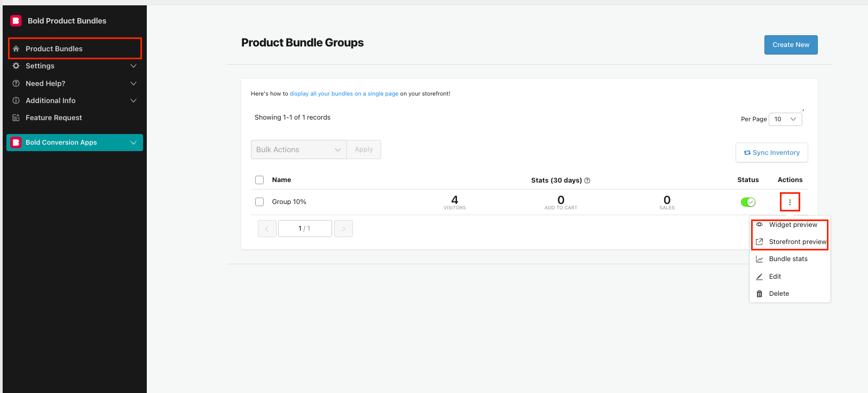Screen dimensions: 868x393
Task: Select Storefront preview from the actions menu
Action: (x=790, y=242)
